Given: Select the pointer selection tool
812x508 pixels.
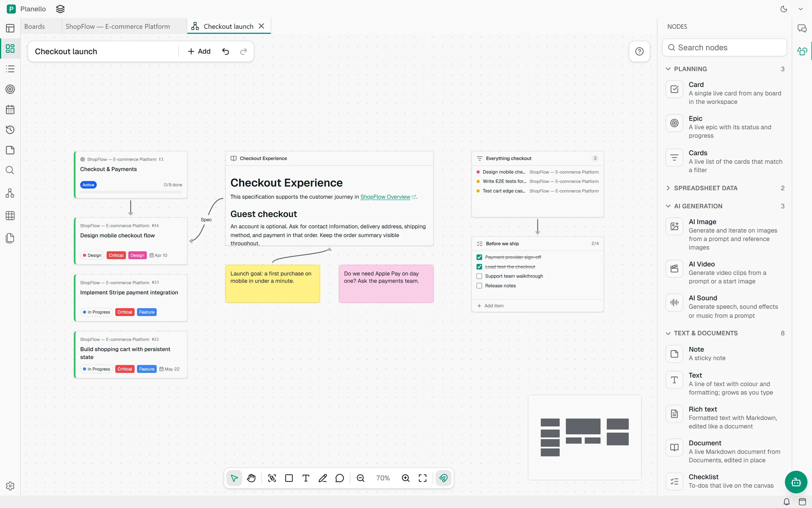Looking at the screenshot, I should pyautogui.click(x=234, y=478).
